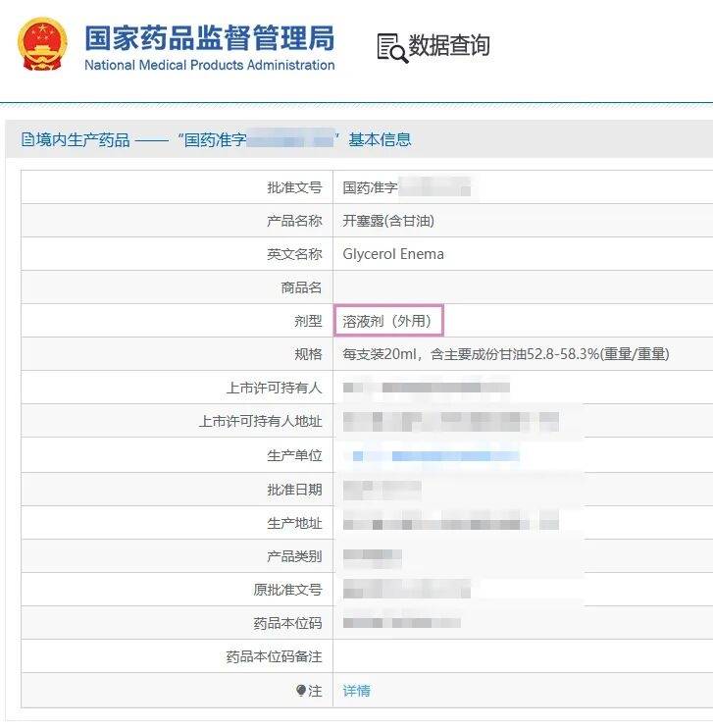The height and width of the screenshot is (728, 713).
Task: Select the 批准文号 label
Action: point(294,187)
